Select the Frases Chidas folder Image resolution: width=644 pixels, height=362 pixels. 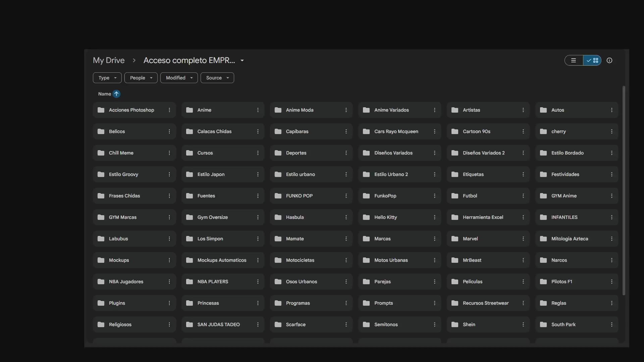point(134,196)
